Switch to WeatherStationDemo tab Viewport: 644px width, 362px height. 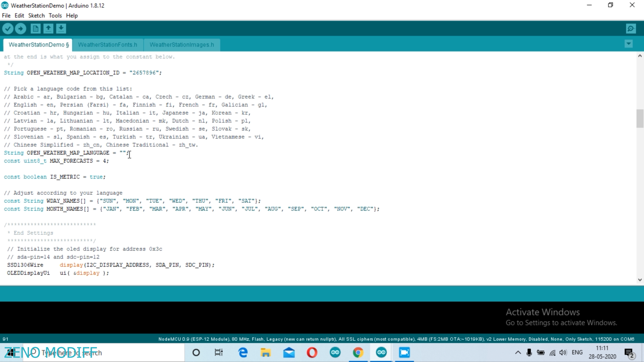tap(38, 45)
